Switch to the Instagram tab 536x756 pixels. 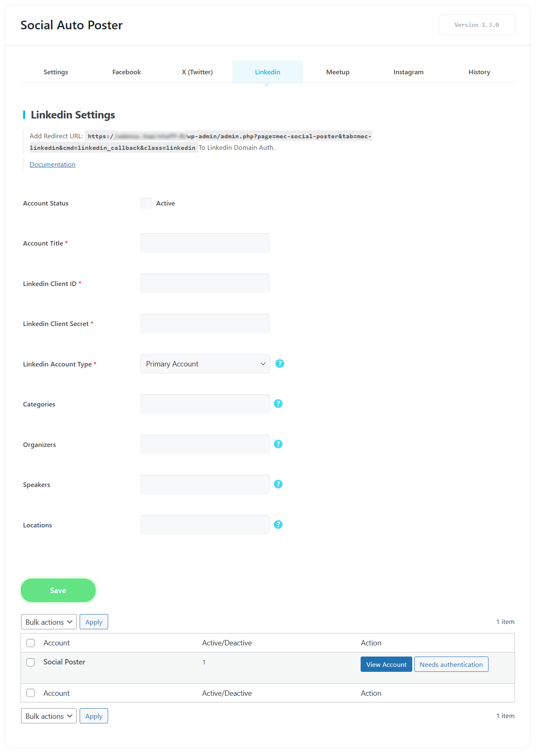tap(408, 72)
